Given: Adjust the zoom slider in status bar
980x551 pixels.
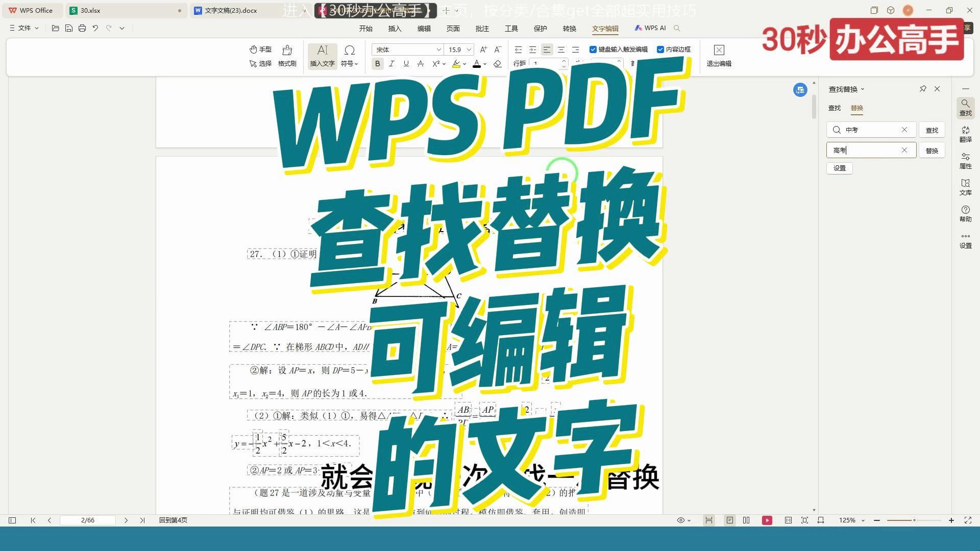Looking at the screenshot, I should tap(914, 520).
